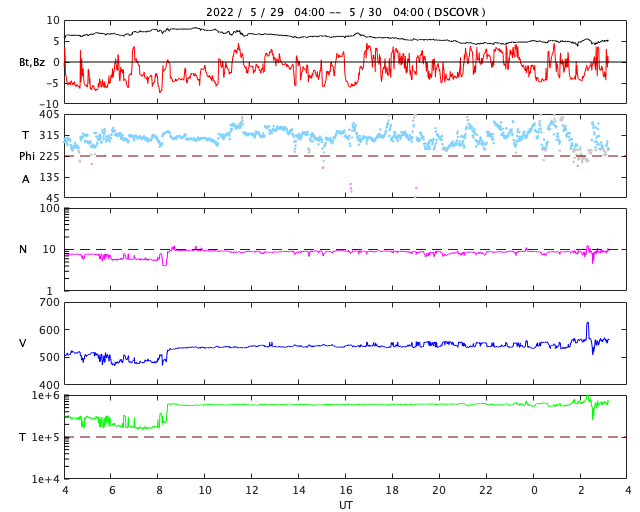This screenshot has width=640, height=512.
Task: Click the "1e+4" temperature tick label
Action: click(x=46, y=479)
